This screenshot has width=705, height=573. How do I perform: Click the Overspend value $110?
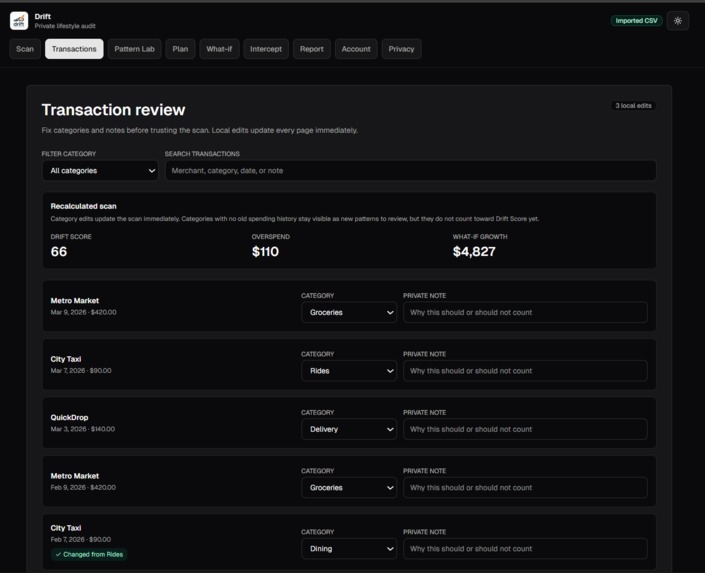[x=265, y=251]
